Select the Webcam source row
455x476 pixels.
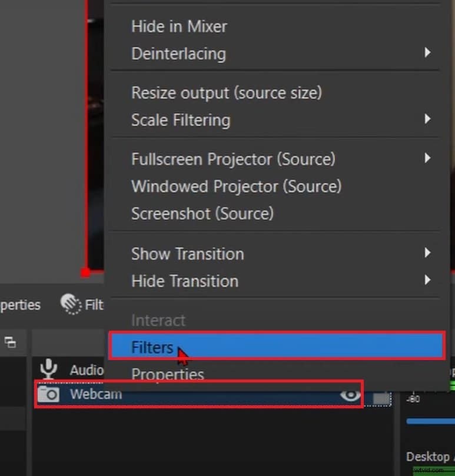click(x=177, y=395)
